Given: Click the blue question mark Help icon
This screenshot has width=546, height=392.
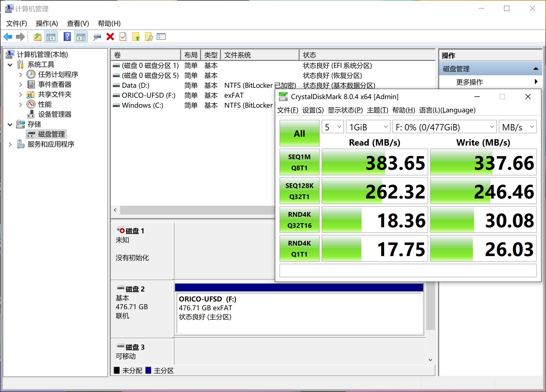Looking at the screenshot, I should [x=67, y=37].
